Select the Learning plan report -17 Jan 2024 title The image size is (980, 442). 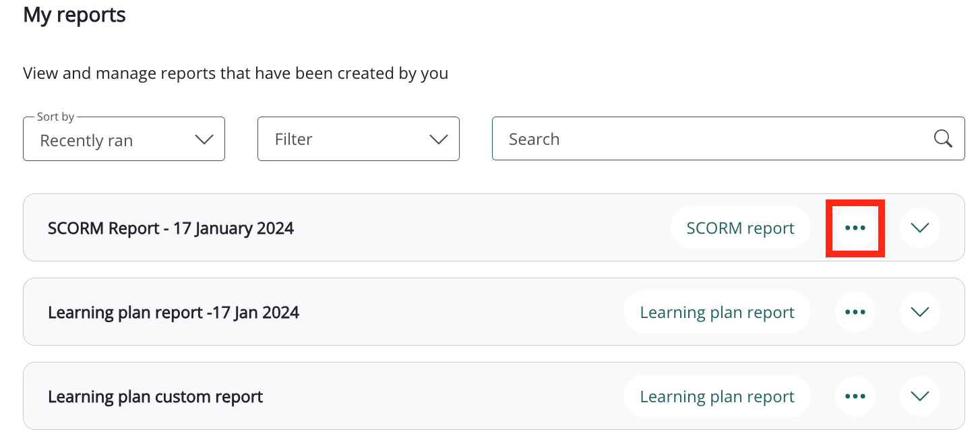click(x=173, y=313)
